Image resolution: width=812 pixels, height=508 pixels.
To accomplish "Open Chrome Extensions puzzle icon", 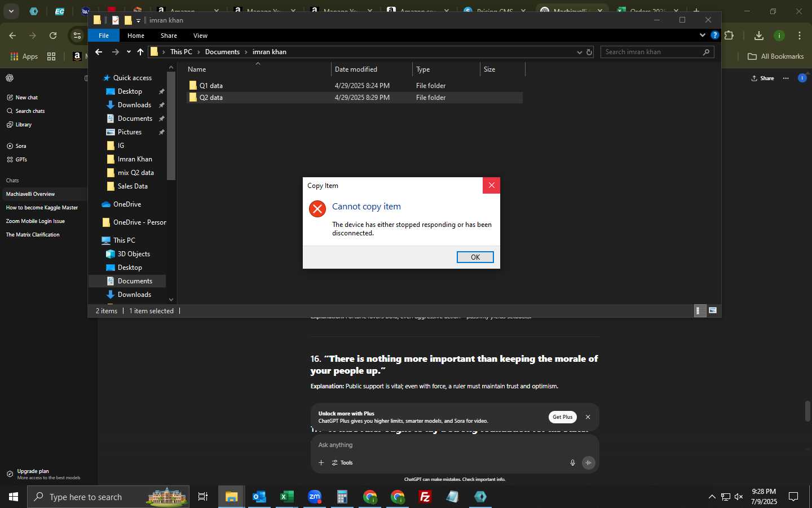I will tap(729, 36).
